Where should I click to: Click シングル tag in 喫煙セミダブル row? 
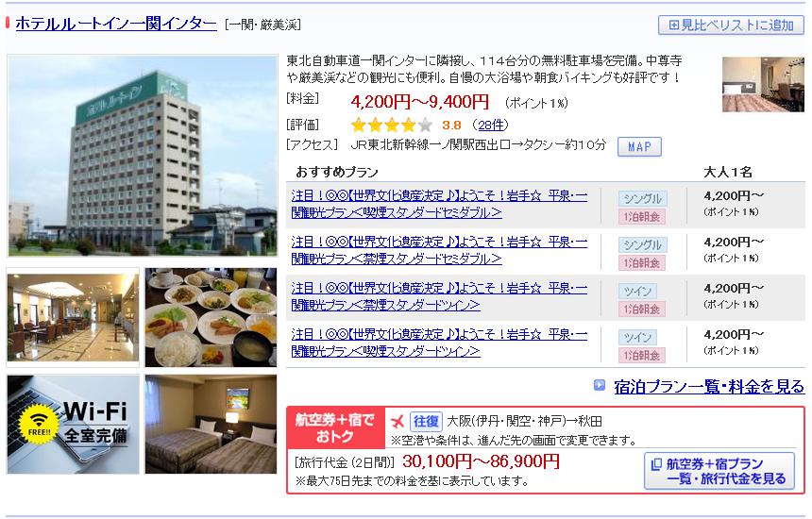point(642,199)
